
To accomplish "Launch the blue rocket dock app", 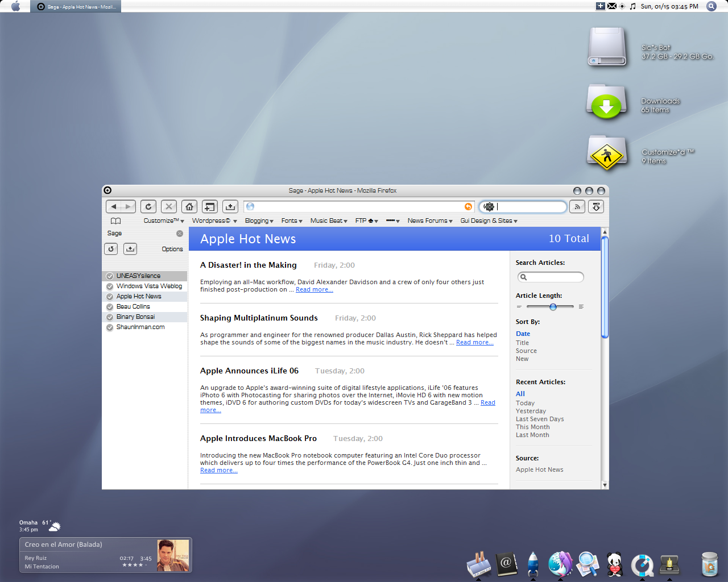I will click(533, 564).
